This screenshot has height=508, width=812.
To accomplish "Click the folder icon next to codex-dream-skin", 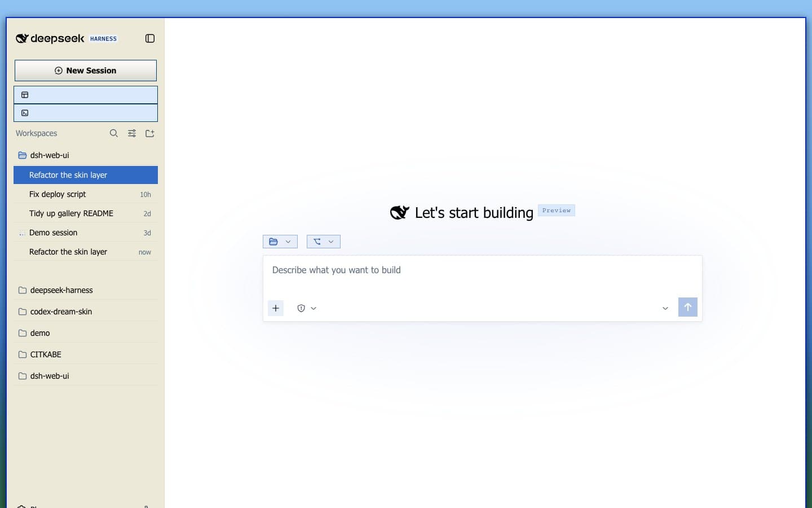I will point(23,312).
